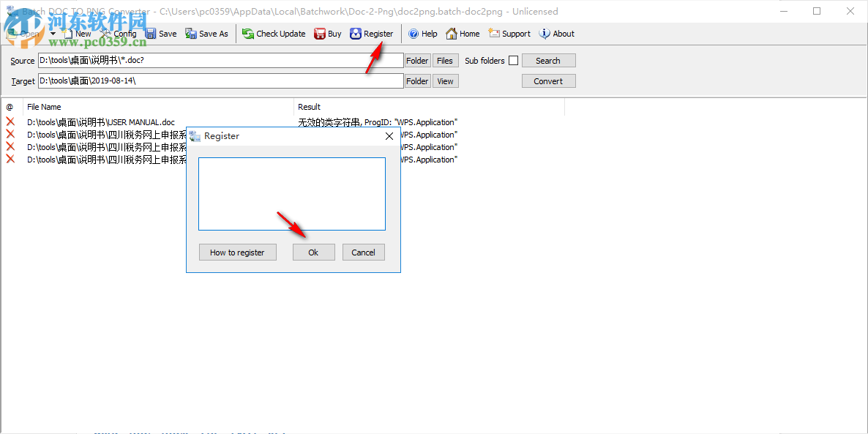Open the Help icon
Screen dimensions: 868x434
click(422, 33)
